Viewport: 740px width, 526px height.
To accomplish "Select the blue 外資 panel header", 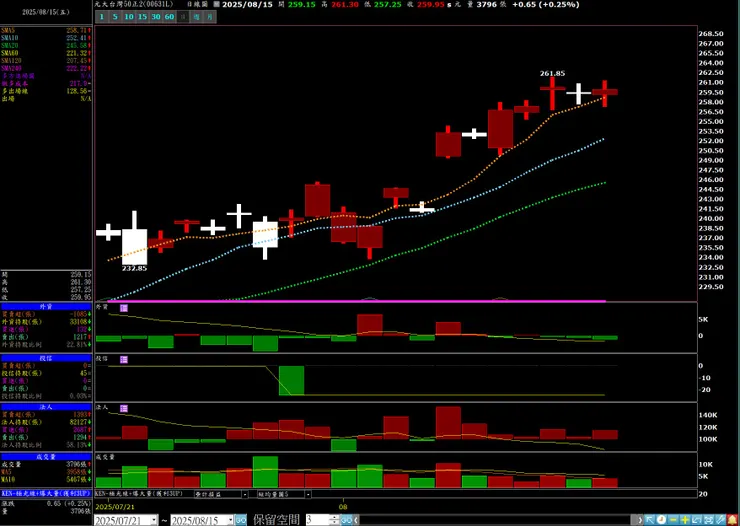I will (46, 306).
